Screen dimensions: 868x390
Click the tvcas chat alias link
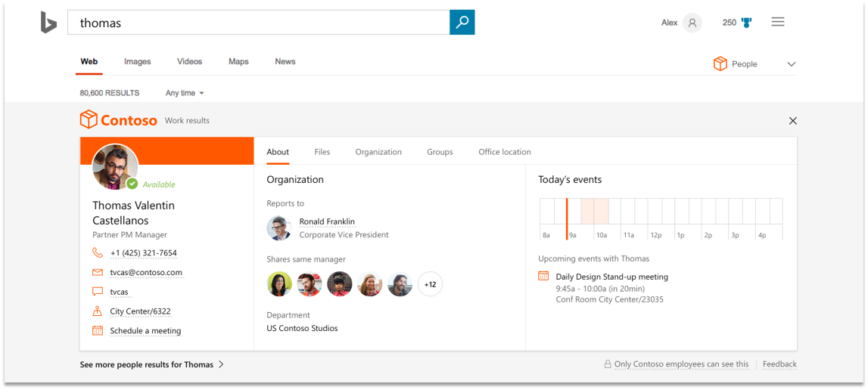coord(120,292)
